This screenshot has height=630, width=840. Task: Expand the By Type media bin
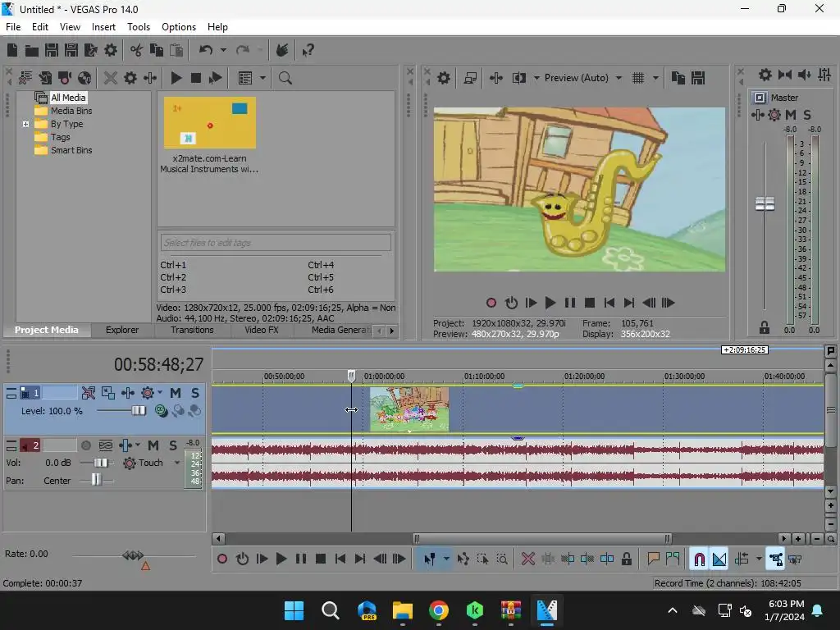coord(25,125)
